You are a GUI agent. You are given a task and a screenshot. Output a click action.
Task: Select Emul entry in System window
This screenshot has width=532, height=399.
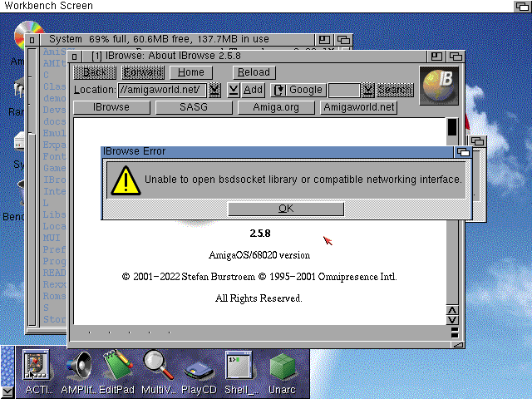[x=54, y=133]
